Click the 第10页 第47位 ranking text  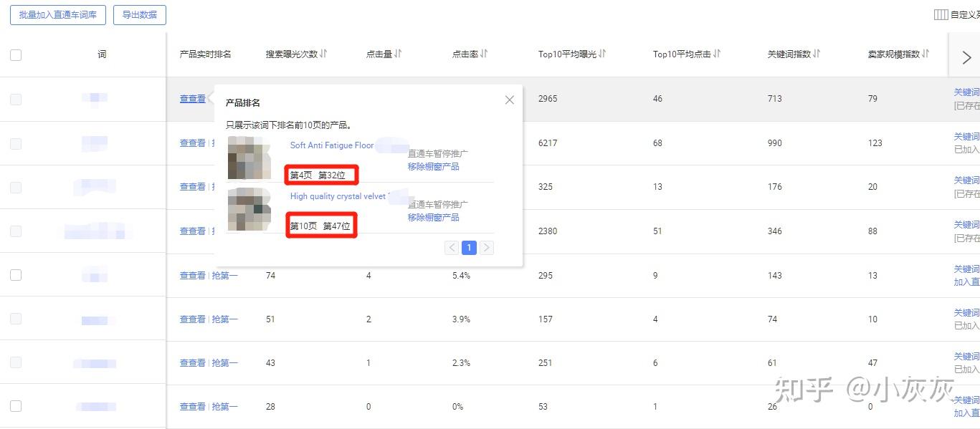point(320,226)
